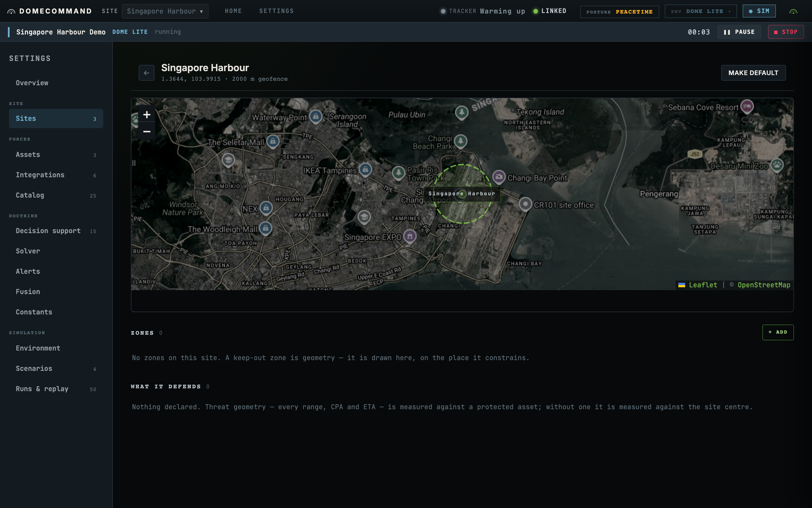Click the Posture Peacetime badge
This screenshot has height=508, width=812.
619,12
